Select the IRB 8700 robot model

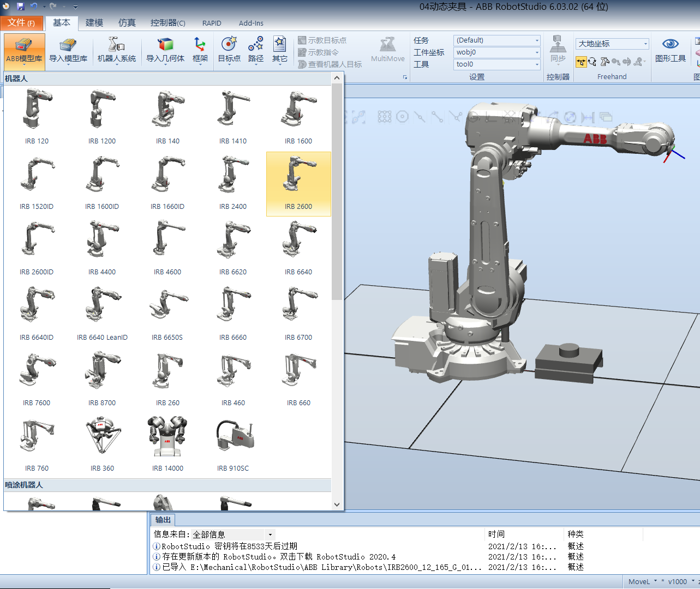[x=102, y=380]
